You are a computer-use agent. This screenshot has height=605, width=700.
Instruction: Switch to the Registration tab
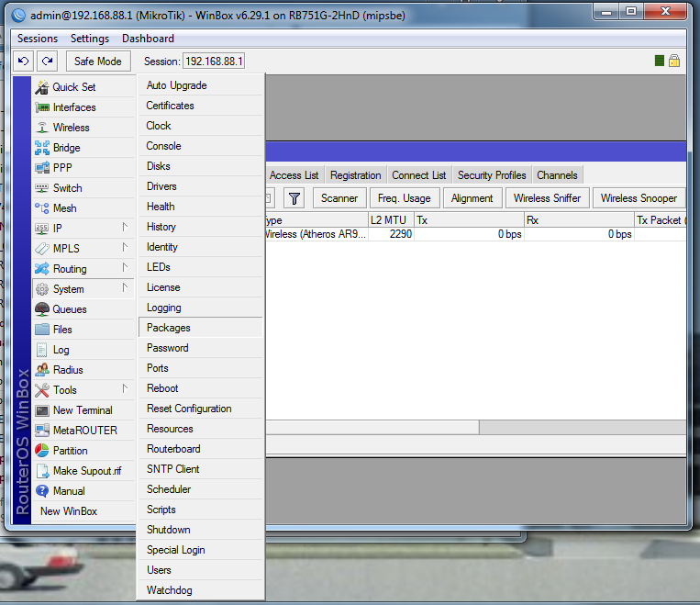click(x=356, y=175)
